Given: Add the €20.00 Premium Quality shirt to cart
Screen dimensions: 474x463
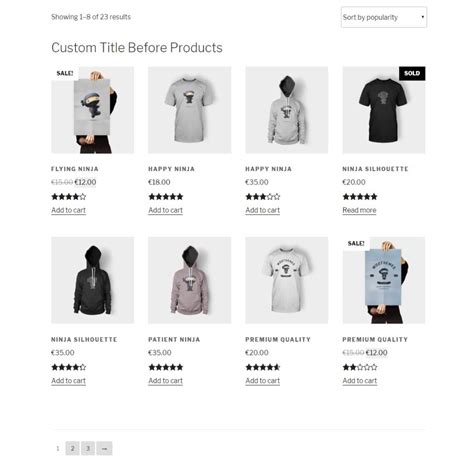Looking at the screenshot, I should click(x=263, y=381).
